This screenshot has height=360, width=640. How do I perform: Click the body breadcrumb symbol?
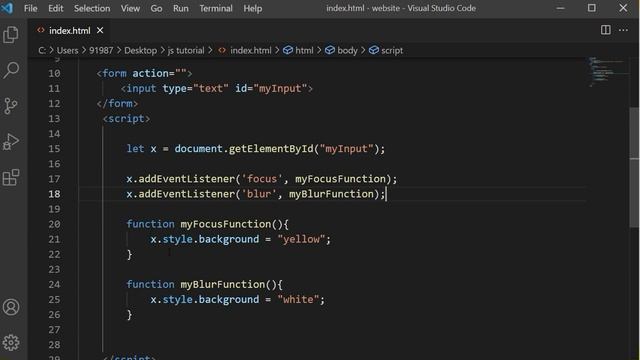341,50
